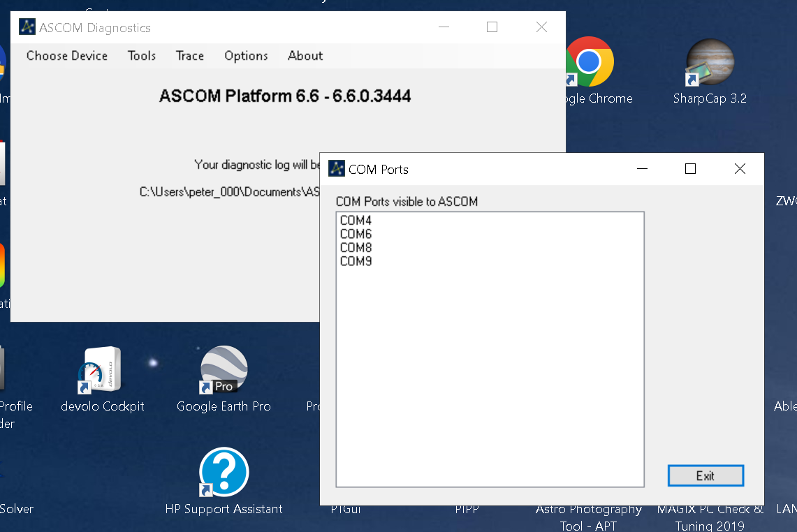Select COM8 in the ports list
Viewport: 797px width, 532px height.
[x=356, y=247]
